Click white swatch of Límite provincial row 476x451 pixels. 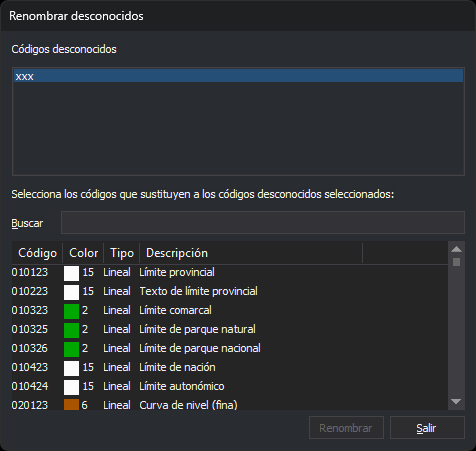[x=71, y=273]
